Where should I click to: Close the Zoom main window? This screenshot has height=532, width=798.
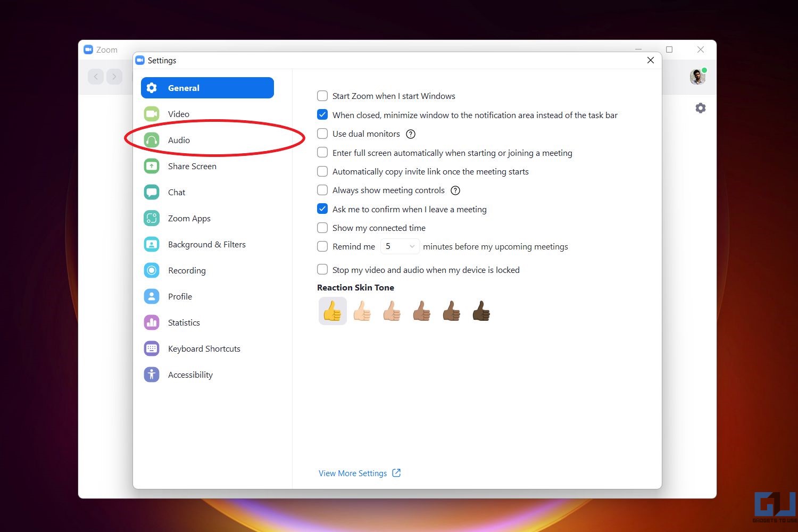click(701, 49)
